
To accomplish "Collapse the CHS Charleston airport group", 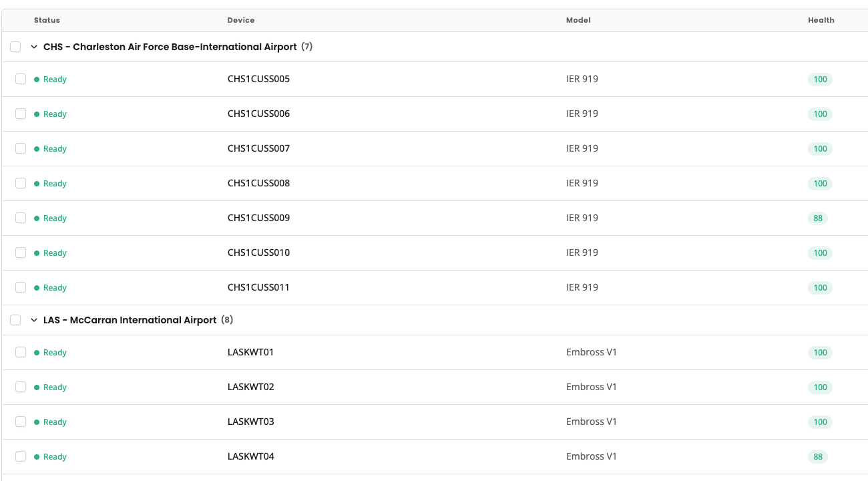I will click(x=34, y=47).
